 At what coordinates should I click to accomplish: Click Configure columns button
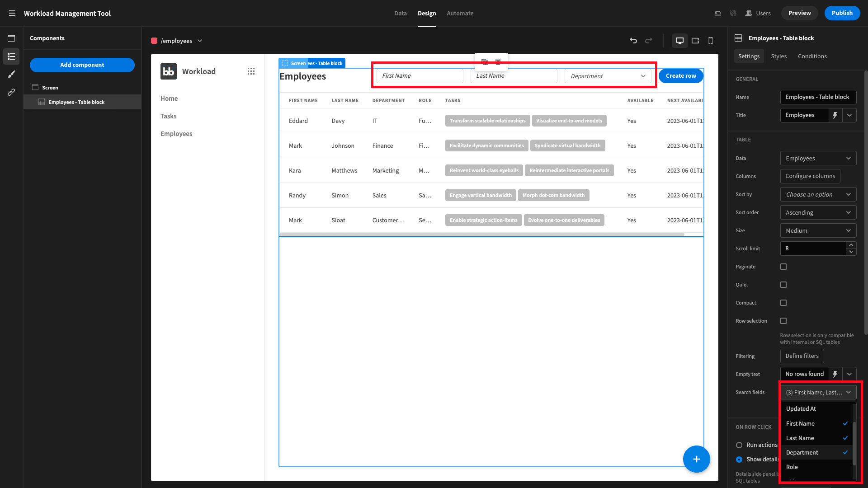coord(810,176)
